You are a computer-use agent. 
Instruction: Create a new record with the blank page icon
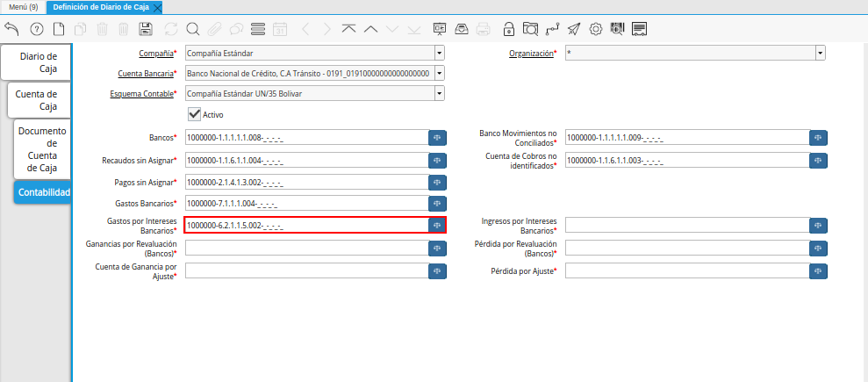pyautogui.click(x=58, y=29)
